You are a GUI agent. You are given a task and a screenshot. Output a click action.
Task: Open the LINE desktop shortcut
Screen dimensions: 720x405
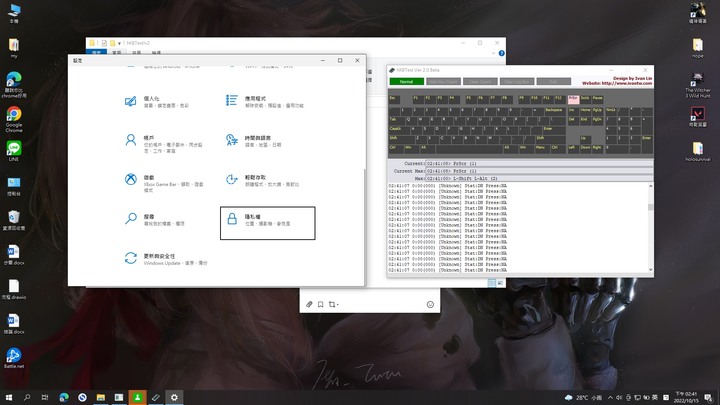14,151
